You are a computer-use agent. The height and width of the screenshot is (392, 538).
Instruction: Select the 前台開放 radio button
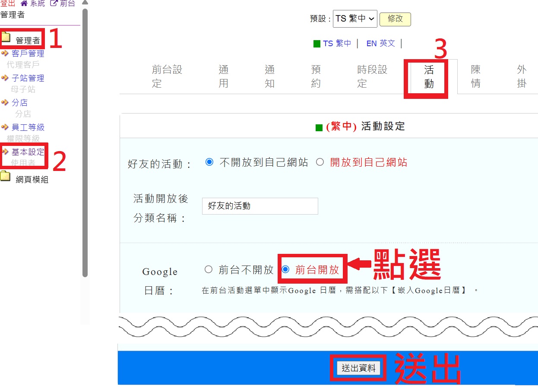click(285, 270)
